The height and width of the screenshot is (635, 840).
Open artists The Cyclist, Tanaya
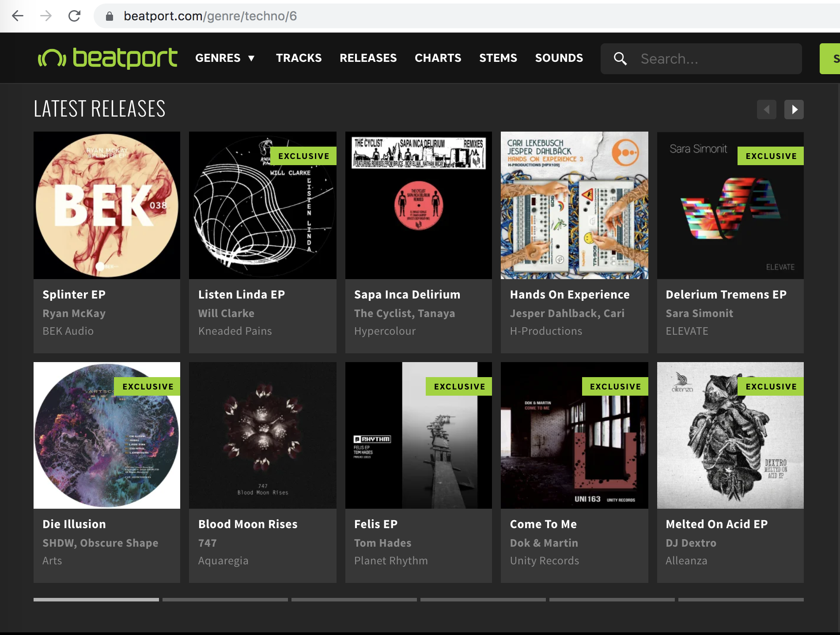tap(405, 314)
